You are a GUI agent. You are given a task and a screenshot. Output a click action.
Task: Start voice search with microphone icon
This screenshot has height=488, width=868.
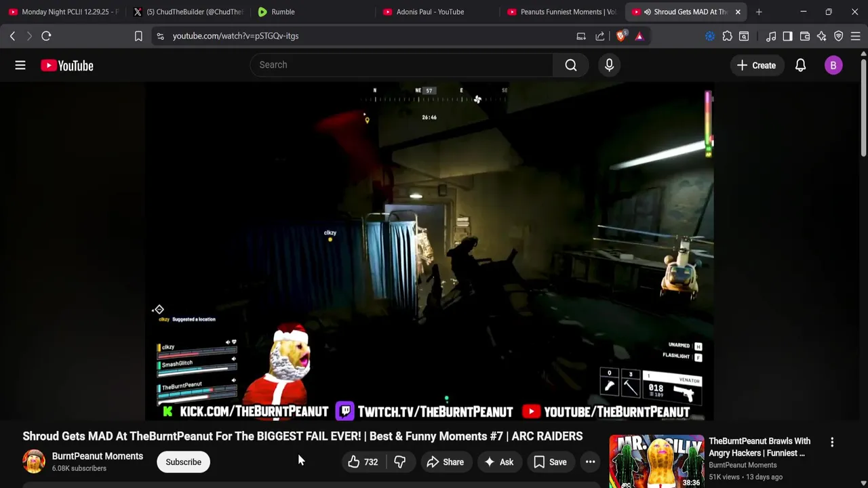coord(609,65)
